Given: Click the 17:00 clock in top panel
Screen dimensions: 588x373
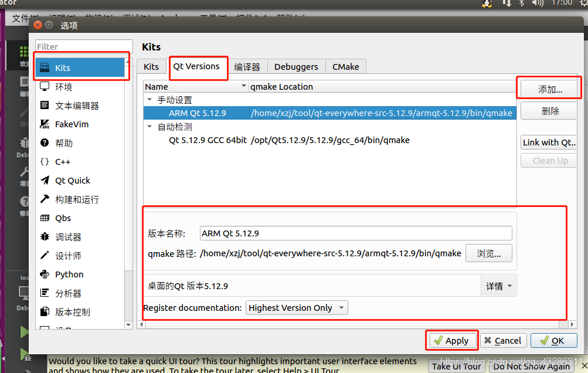Looking at the screenshot, I should [562, 3].
